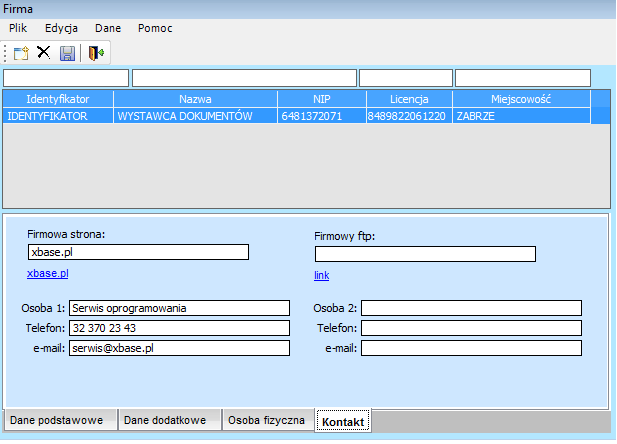Image resolution: width=617 pixels, height=444 pixels.
Task: Sort by Nazwa column header
Action: click(195, 99)
